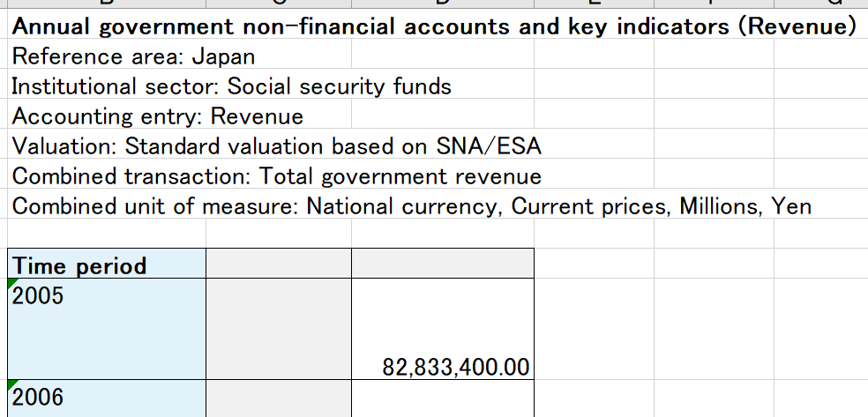Image resolution: width=868 pixels, height=417 pixels.
Task: Click gray empty cell right of "Time period"
Action: (x=278, y=264)
